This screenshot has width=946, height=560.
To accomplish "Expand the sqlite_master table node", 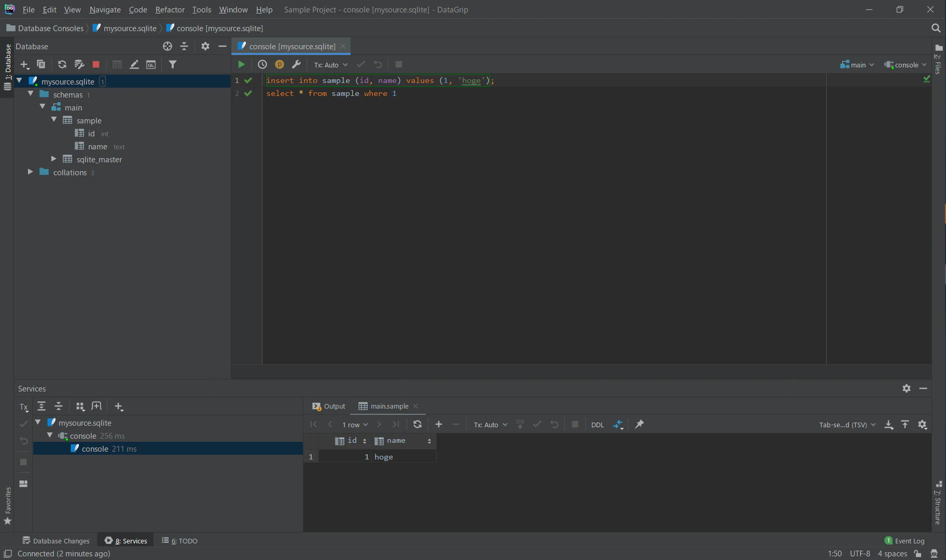I will [x=53, y=159].
